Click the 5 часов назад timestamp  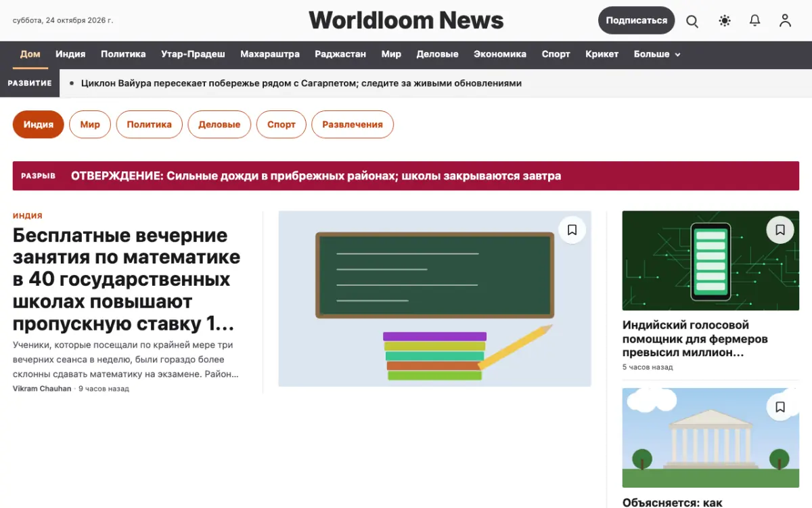(x=648, y=367)
